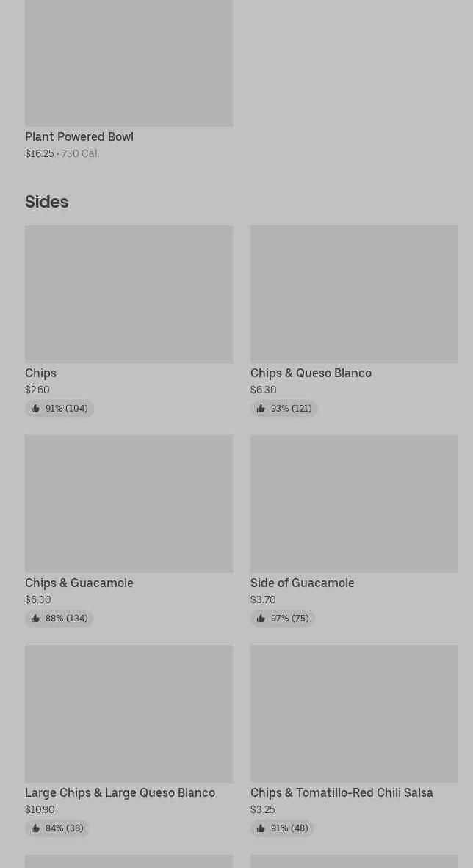Screen dimensions: 473x868
Task: Click thumbs-up icon under Chips & Queso Blanco
Action: click(261, 409)
